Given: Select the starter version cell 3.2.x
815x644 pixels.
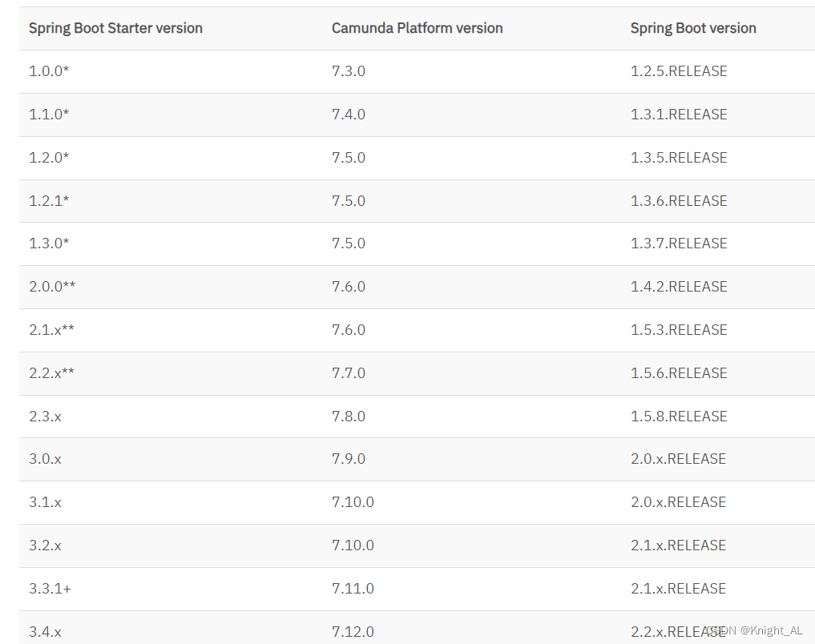Looking at the screenshot, I should tap(45, 545).
